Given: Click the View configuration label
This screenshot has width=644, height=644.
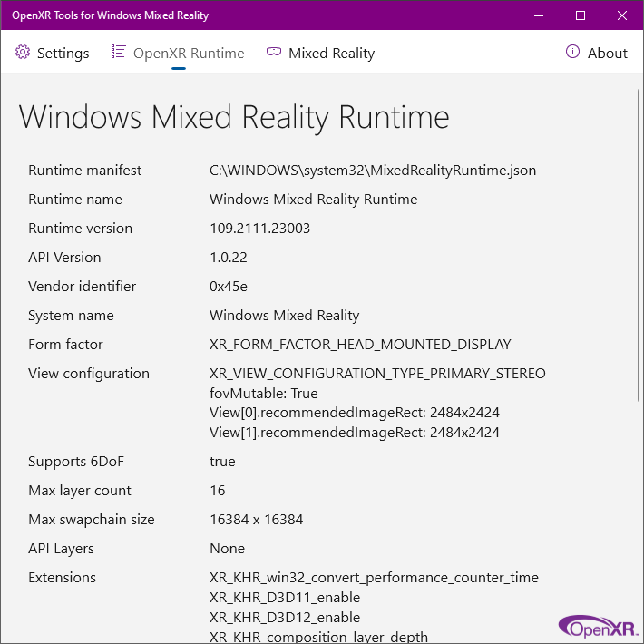Looking at the screenshot, I should click(89, 374).
